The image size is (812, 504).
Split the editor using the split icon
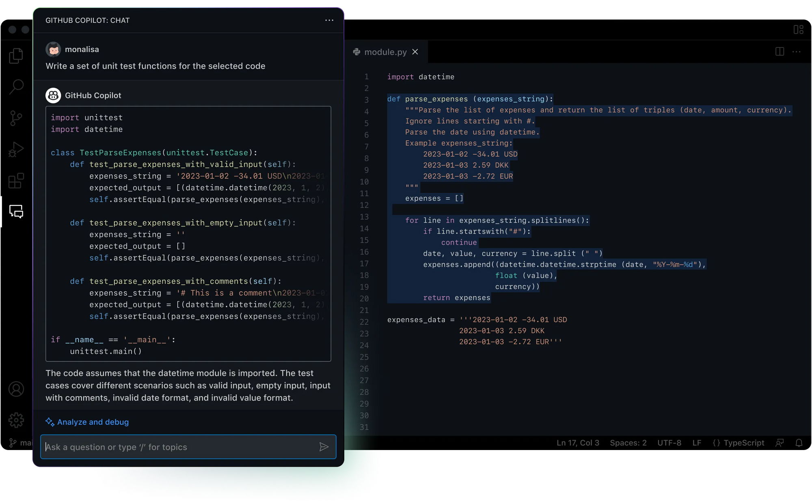780,52
